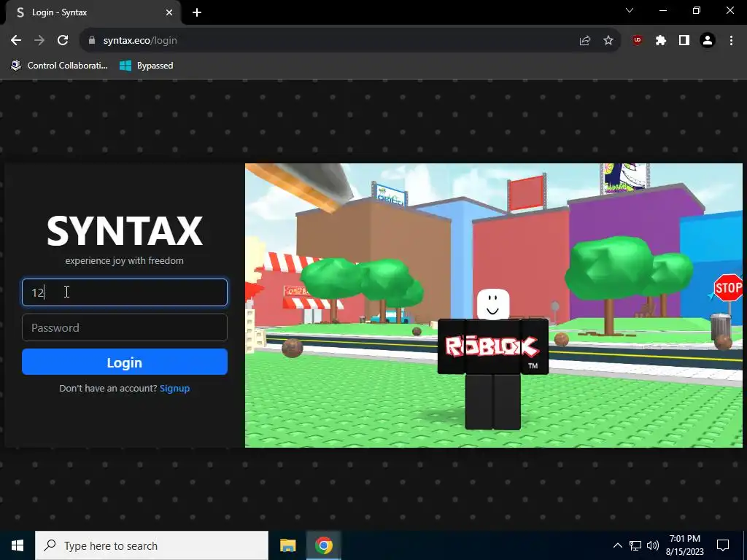Click the Password input field
747x560 pixels.
[x=124, y=327]
